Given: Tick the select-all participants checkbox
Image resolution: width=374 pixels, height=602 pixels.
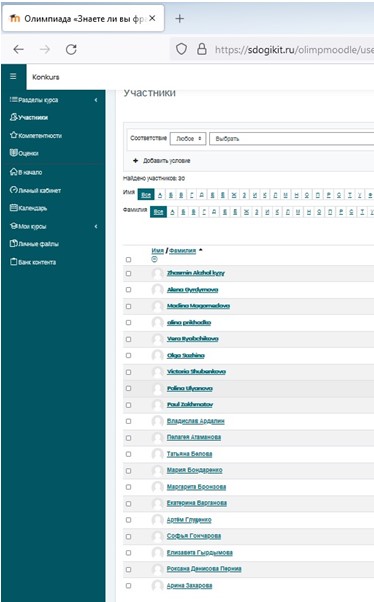Looking at the screenshot, I should click(x=129, y=260).
